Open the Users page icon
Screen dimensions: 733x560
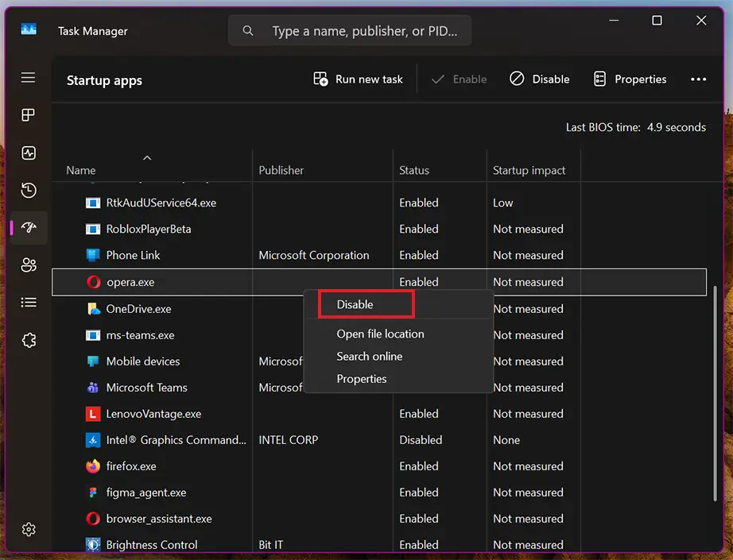coord(29,265)
